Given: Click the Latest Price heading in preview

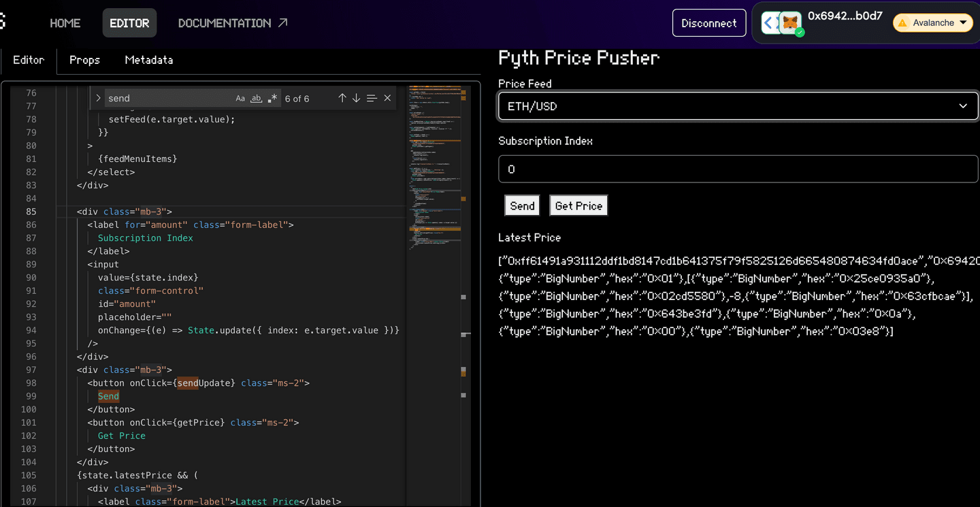Looking at the screenshot, I should point(529,238).
